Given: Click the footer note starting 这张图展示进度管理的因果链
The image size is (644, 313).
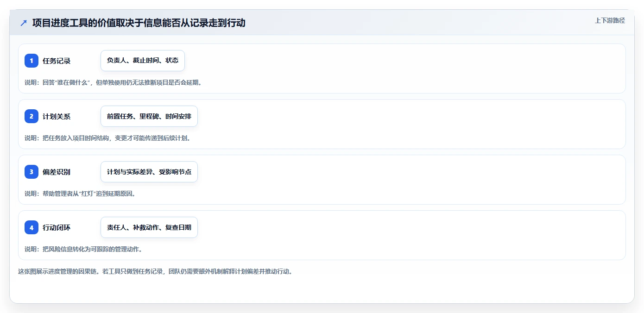Looking at the screenshot, I should (155, 271).
